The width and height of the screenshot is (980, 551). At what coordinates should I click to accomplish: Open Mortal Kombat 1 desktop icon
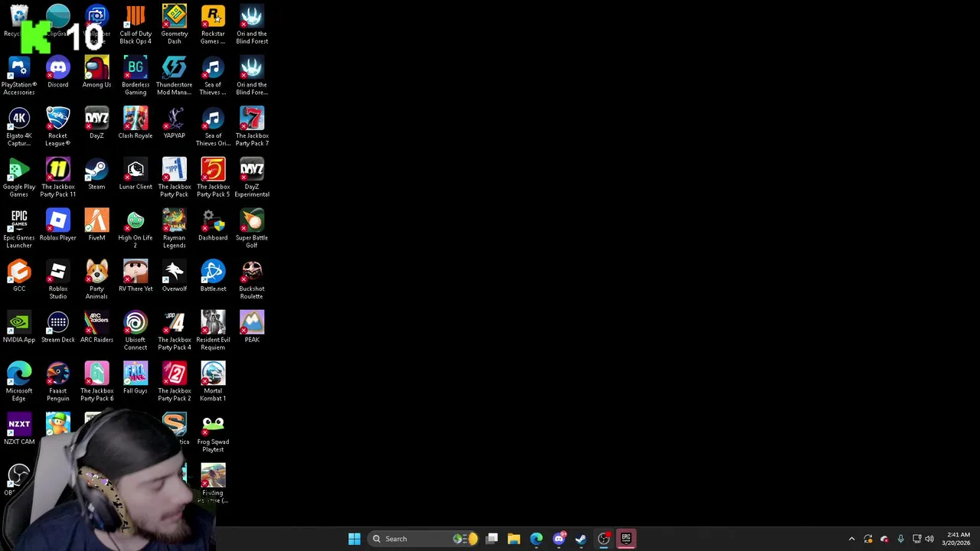pyautogui.click(x=213, y=383)
